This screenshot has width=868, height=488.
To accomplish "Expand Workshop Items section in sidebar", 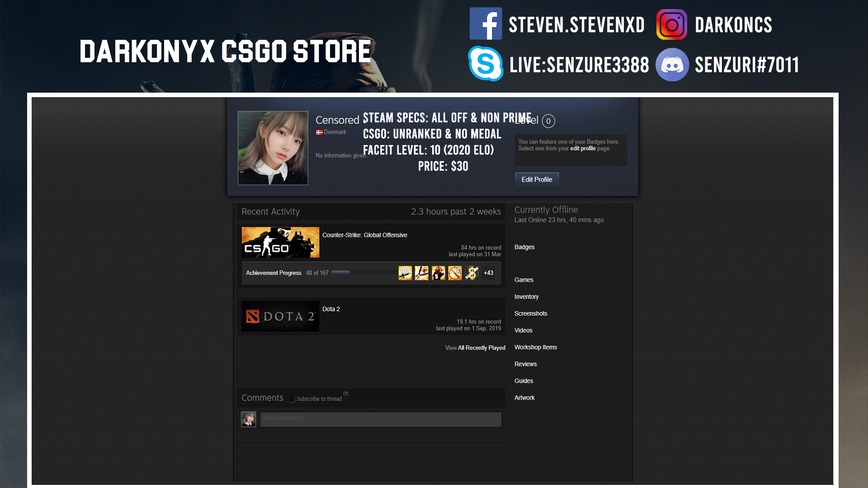I will pyautogui.click(x=535, y=347).
